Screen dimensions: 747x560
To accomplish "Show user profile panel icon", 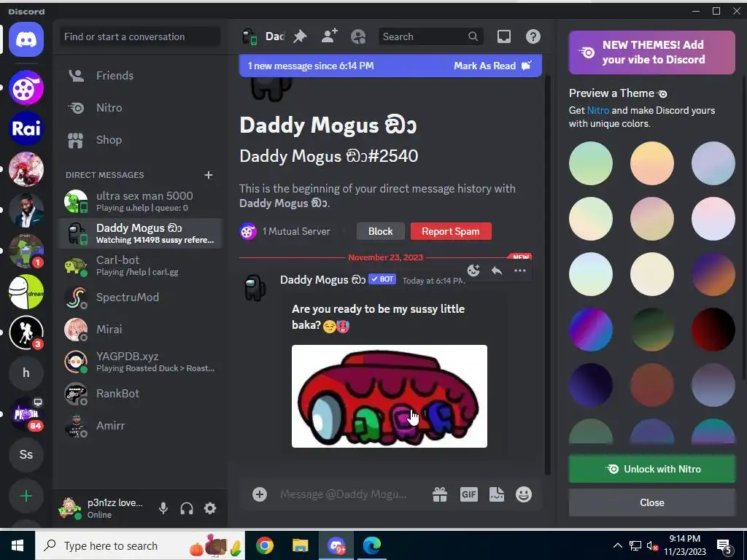I will click(358, 36).
